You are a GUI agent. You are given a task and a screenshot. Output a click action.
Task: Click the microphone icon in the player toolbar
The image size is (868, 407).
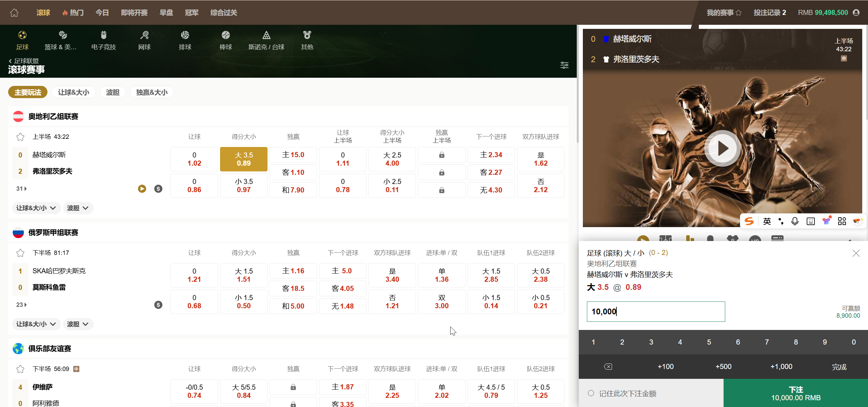click(x=795, y=221)
